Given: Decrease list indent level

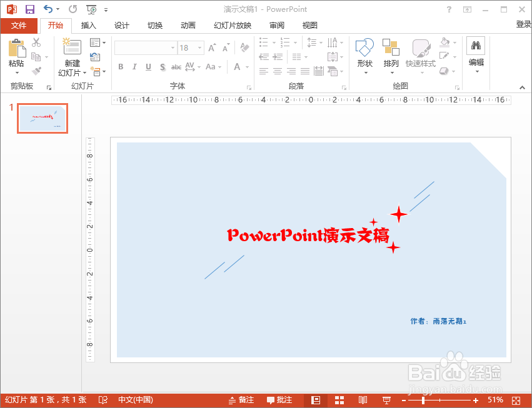Looking at the screenshot, I should pyautogui.click(x=264, y=57).
